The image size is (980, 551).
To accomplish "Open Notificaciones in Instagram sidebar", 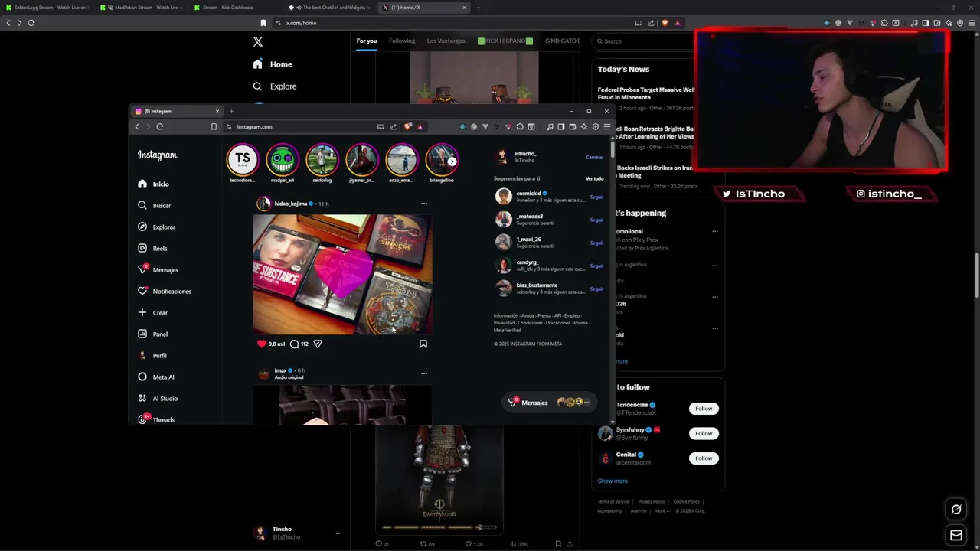I will click(165, 292).
